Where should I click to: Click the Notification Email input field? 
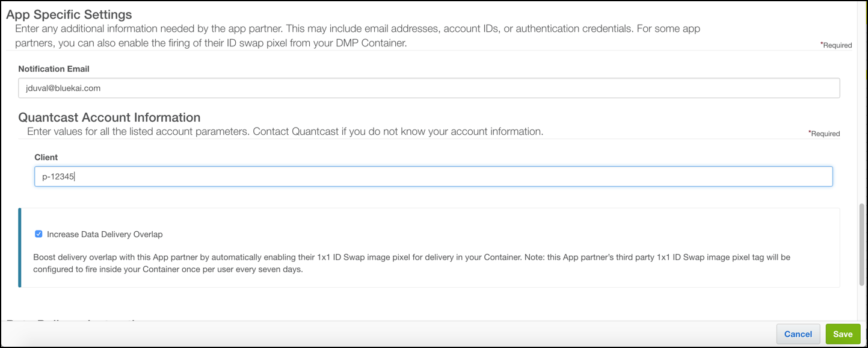429,88
